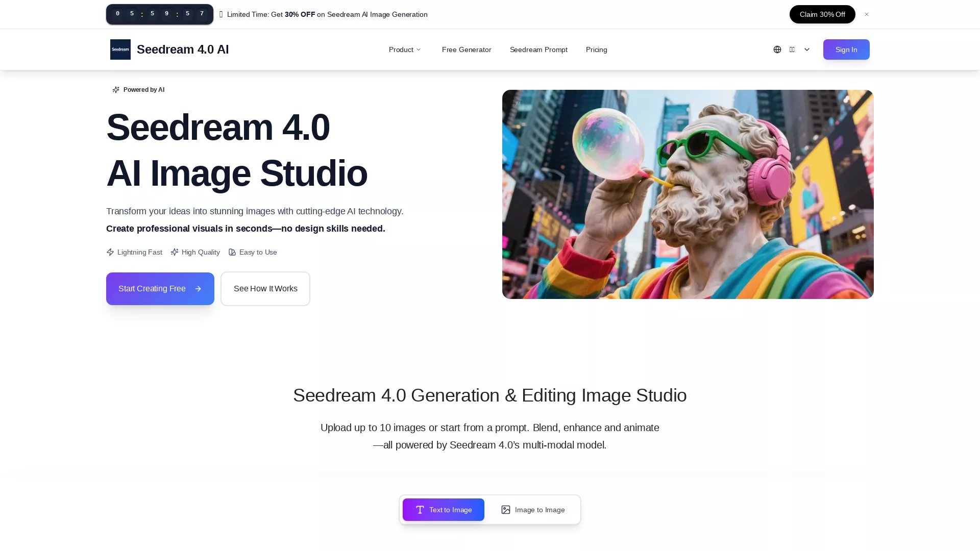Viewport: 980px width, 551px height.
Task: Switch to Image to Image mode
Action: (x=533, y=510)
